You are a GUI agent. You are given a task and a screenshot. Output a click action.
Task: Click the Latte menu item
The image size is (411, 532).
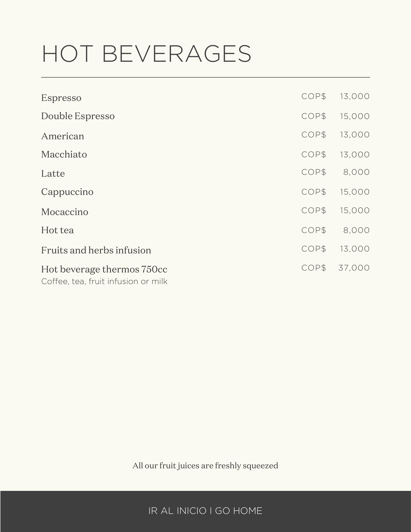click(53, 174)
